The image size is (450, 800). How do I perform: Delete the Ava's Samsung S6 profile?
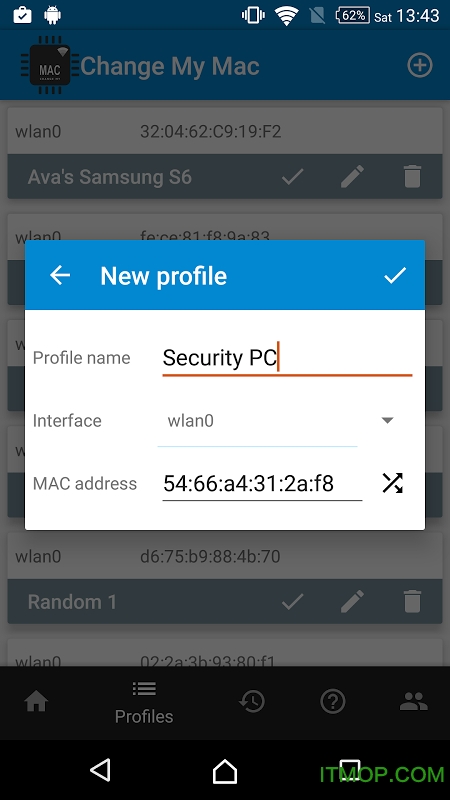pos(412,177)
